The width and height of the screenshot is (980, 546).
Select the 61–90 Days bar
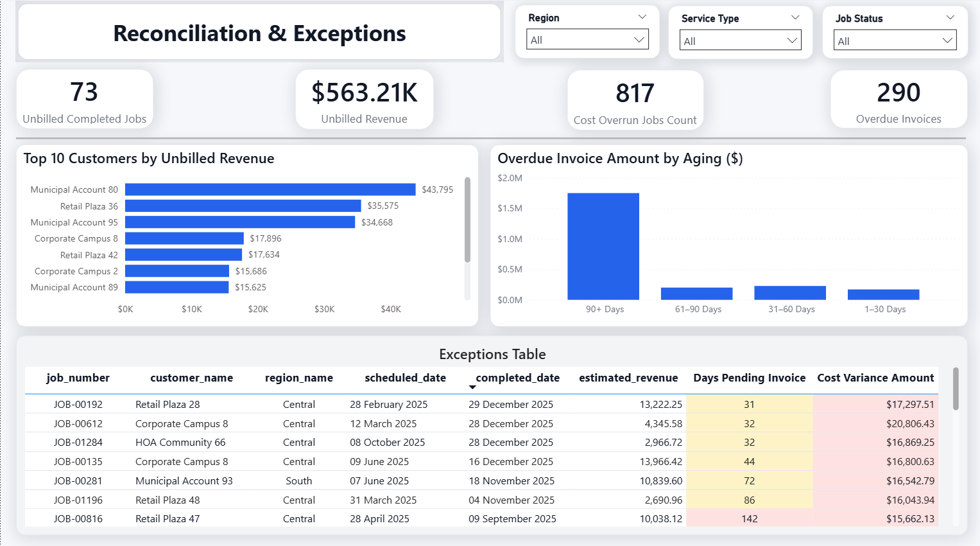[x=696, y=294]
